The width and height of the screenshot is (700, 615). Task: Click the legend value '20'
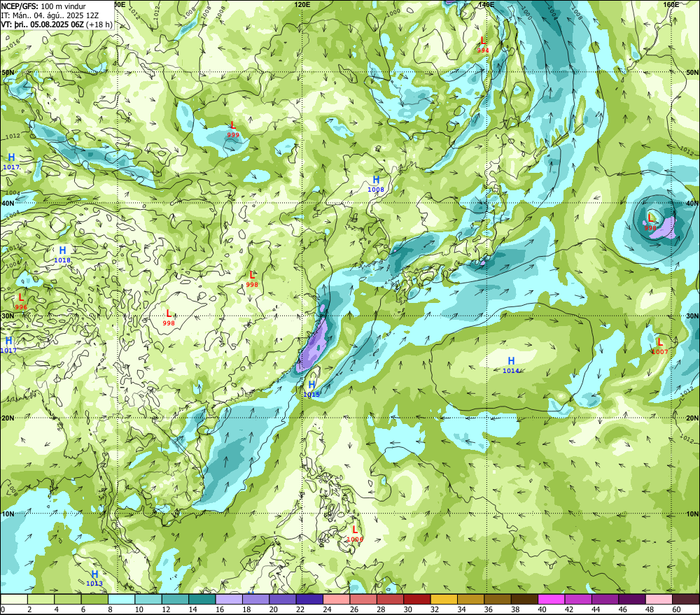pos(273,609)
